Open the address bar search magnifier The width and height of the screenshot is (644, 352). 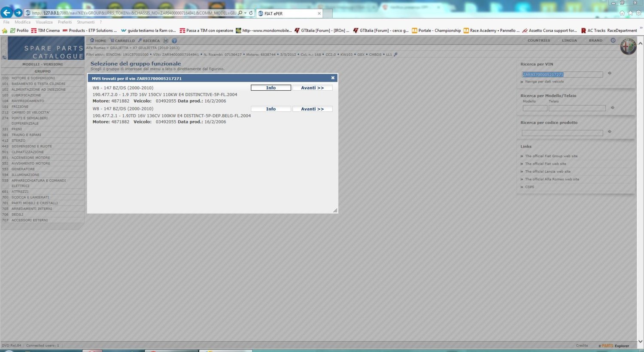tap(240, 13)
